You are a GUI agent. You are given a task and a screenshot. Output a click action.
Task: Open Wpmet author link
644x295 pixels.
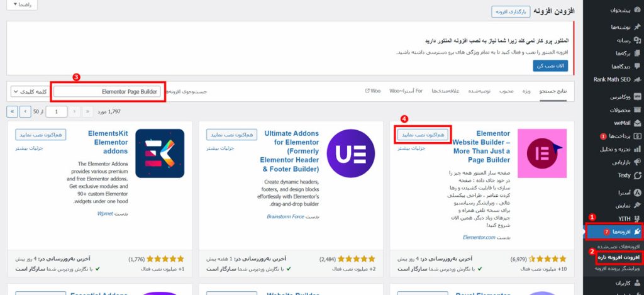click(105, 214)
